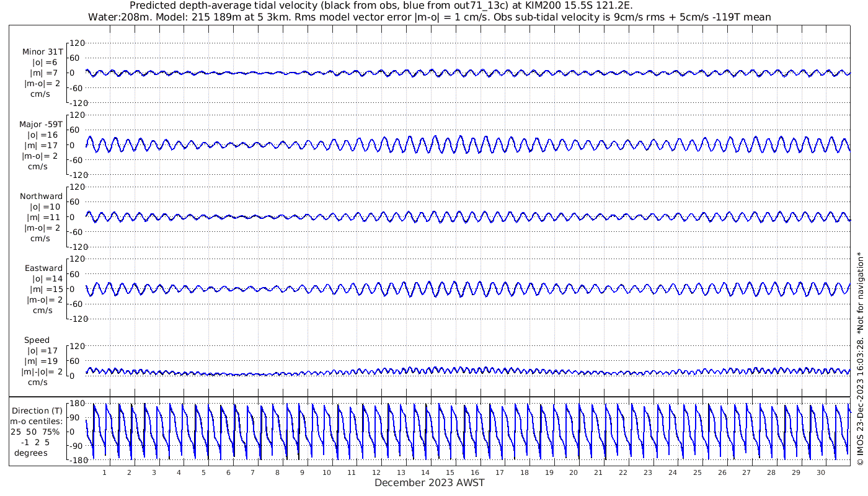Click the 'Eastward' panel label
Screen dimensions: 868x496
43,268
